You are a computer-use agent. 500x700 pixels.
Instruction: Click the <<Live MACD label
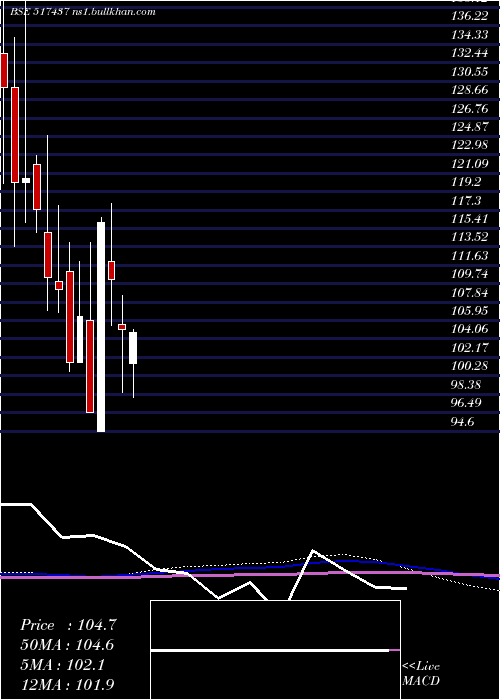point(421,673)
